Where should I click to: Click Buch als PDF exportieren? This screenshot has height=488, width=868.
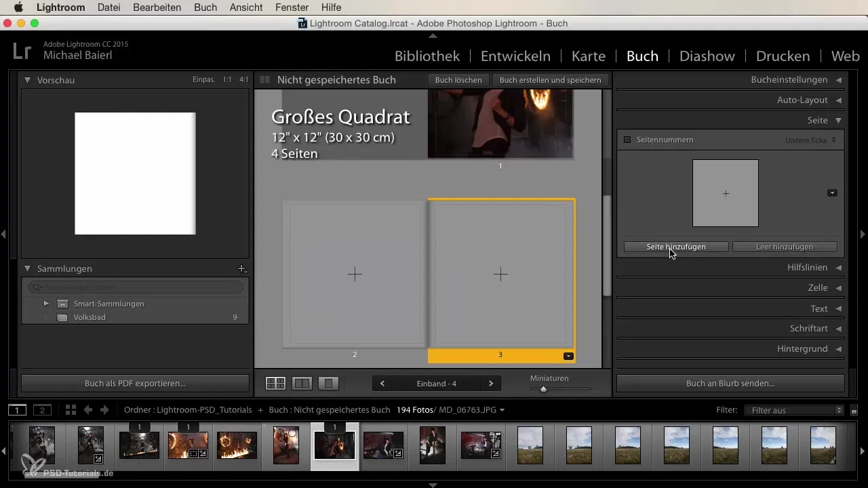(135, 383)
